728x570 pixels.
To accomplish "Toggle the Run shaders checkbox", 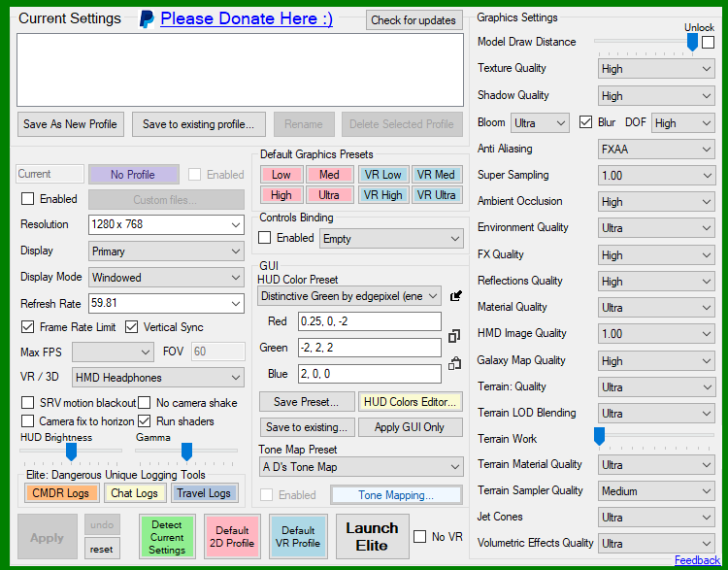I will [x=145, y=420].
